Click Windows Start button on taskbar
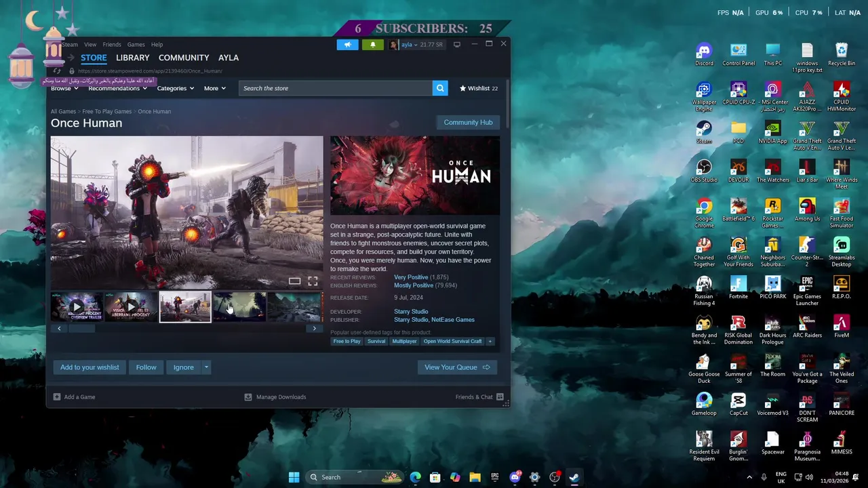 [294, 477]
